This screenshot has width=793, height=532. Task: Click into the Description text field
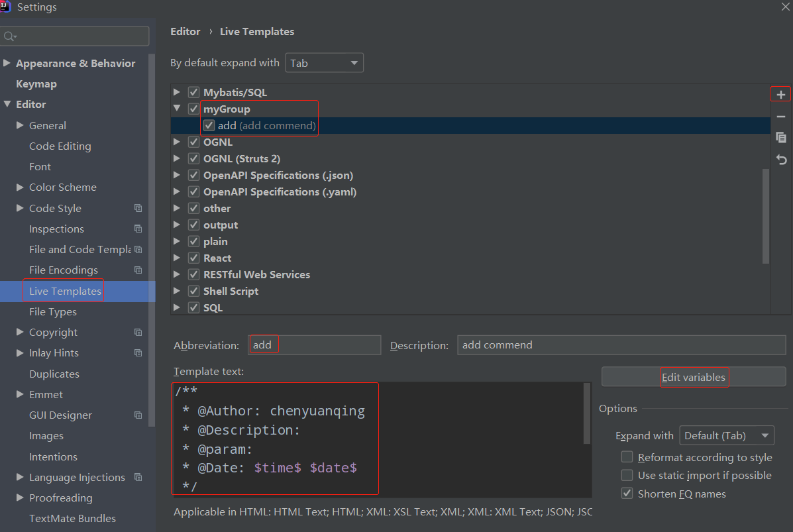621,345
